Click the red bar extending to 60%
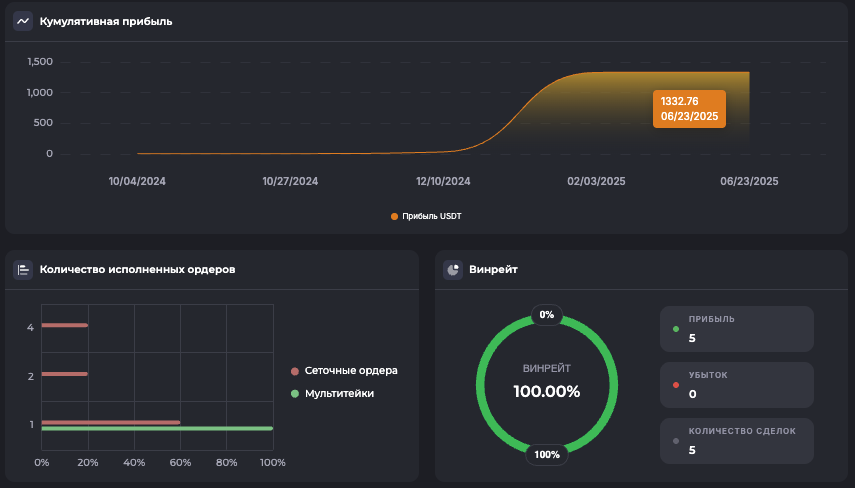Screen dimensions: 855x488 coord(111,422)
